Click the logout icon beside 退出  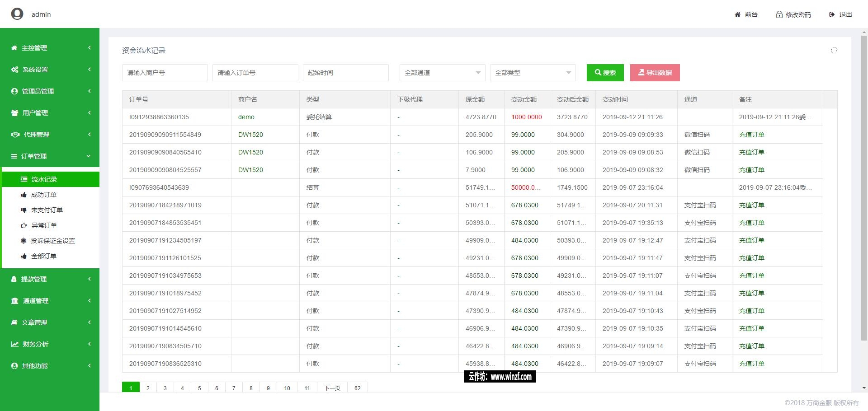click(x=831, y=14)
